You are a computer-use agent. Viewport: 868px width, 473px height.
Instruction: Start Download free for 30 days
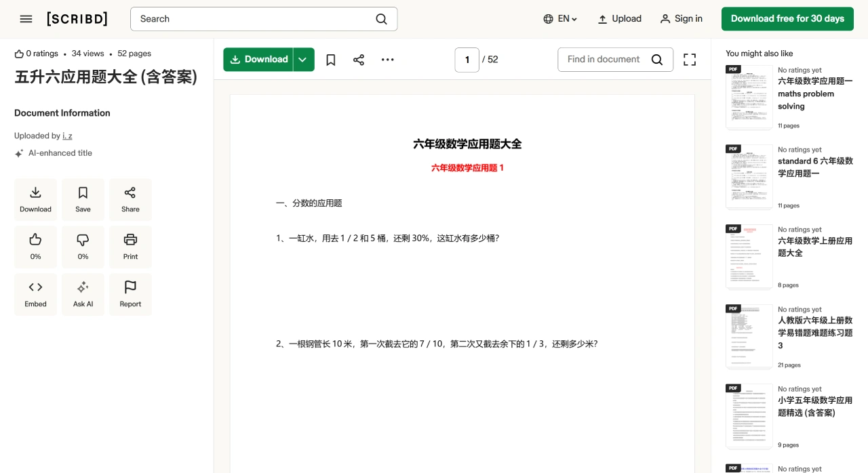click(x=787, y=19)
